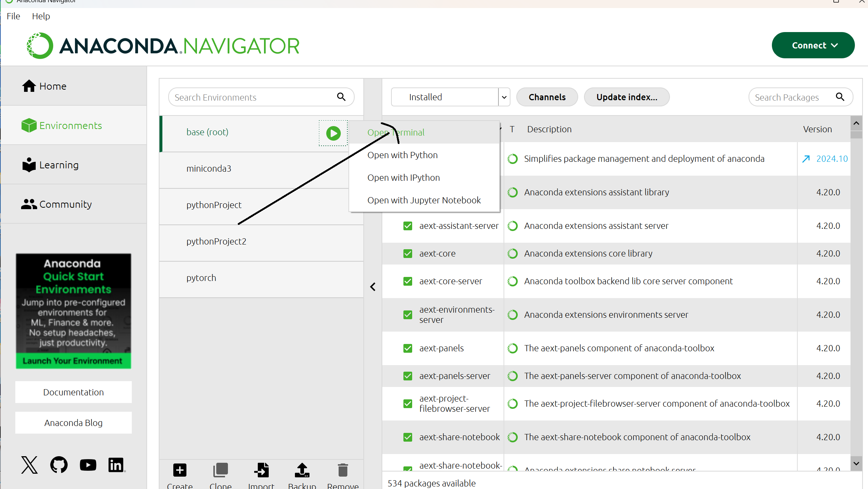Image resolution: width=868 pixels, height=489 pixels.
Task: Collapse the environments panel with the left chevron
Action: 373,287
